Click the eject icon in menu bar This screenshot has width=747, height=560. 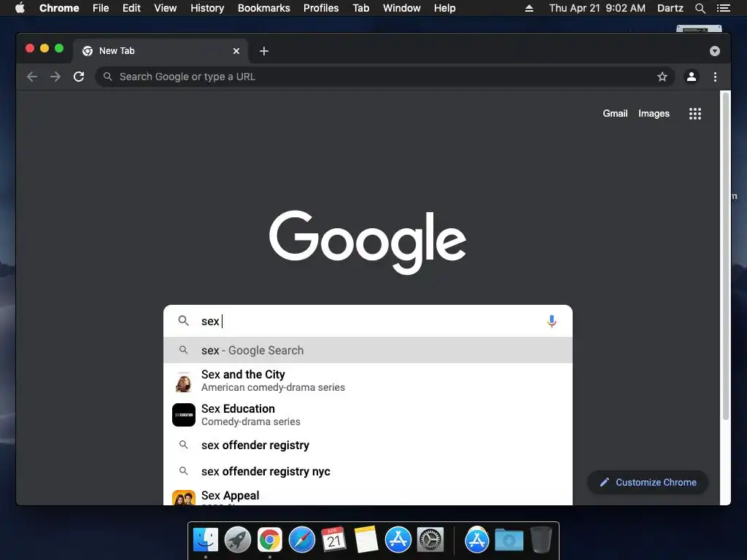pyautogui.click(x=529, y=8)
